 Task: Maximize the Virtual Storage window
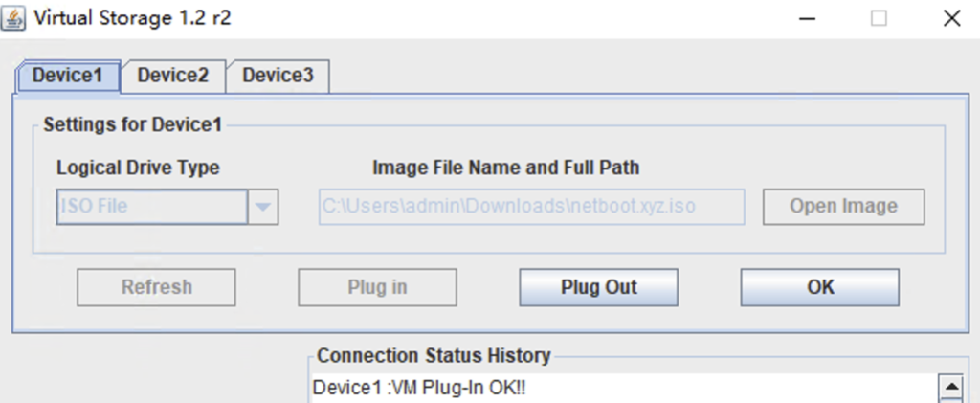[x=879, y=17]
